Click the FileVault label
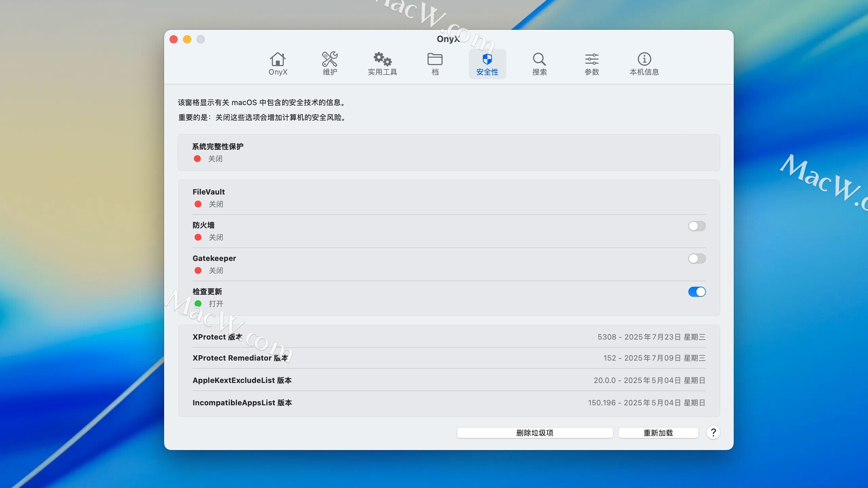Image resolution: width=868 pixels, height=488 pixels. (x=208, y=192)
